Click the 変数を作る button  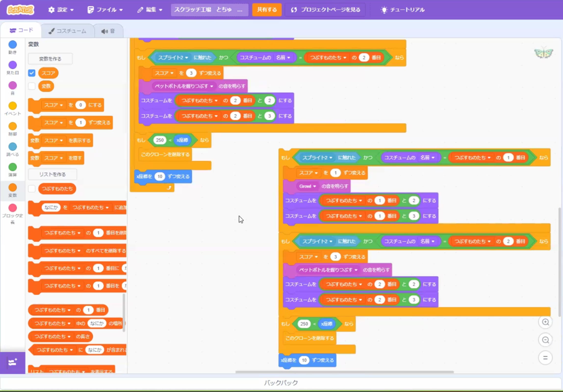tap(50, 59)
